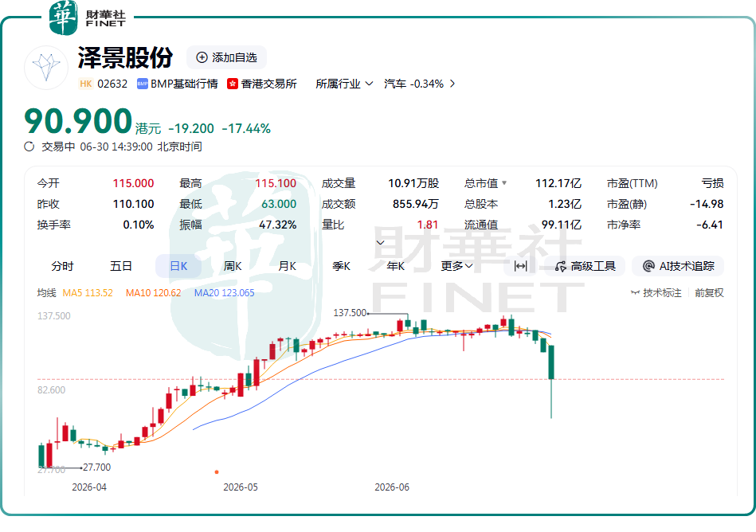Click the orange event dot on chart
The image size is (756, 532).
[x=217, y=471]
